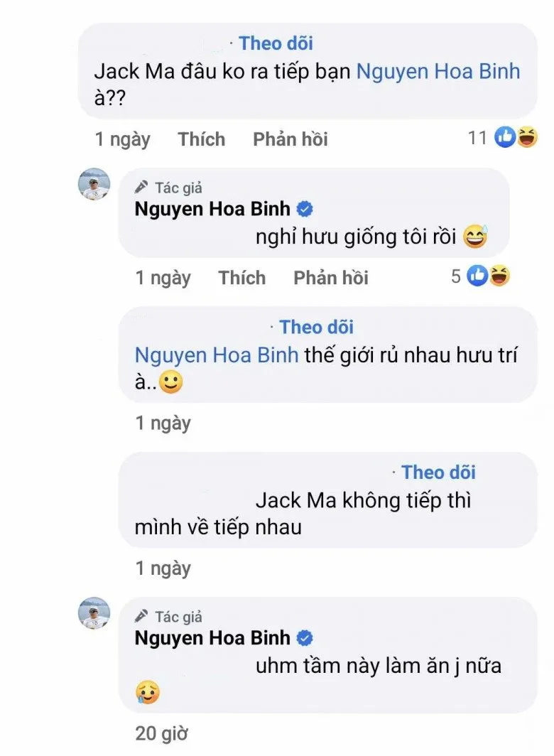Open the Nguyen Hoa Binh mention in the first comment
Screen dimensions: 554x756
[x=437, y=71]
